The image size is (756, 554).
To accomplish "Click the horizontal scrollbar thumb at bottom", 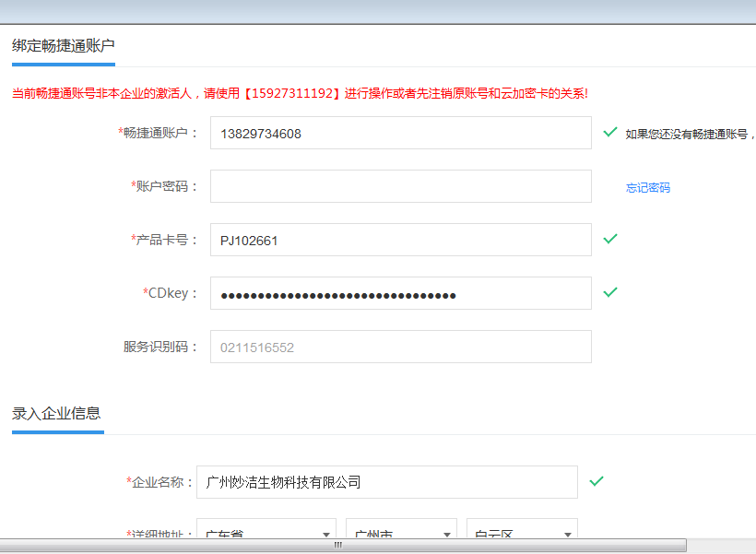I will (343, 546).
